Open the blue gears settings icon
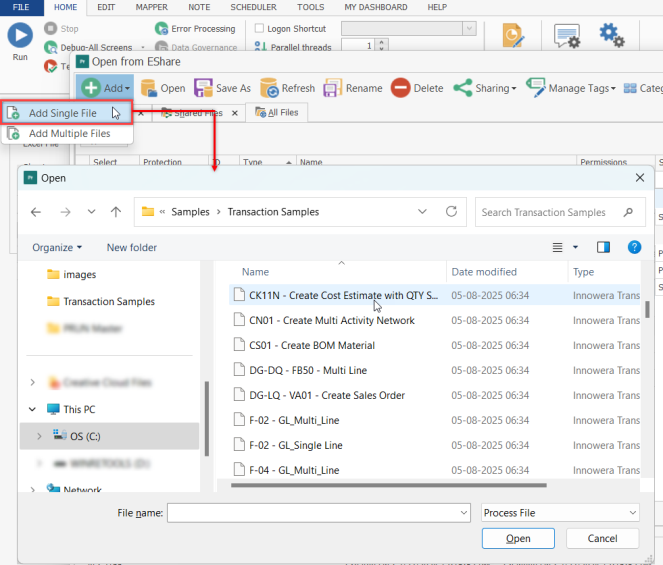663x565 pixels. [611, 35]
